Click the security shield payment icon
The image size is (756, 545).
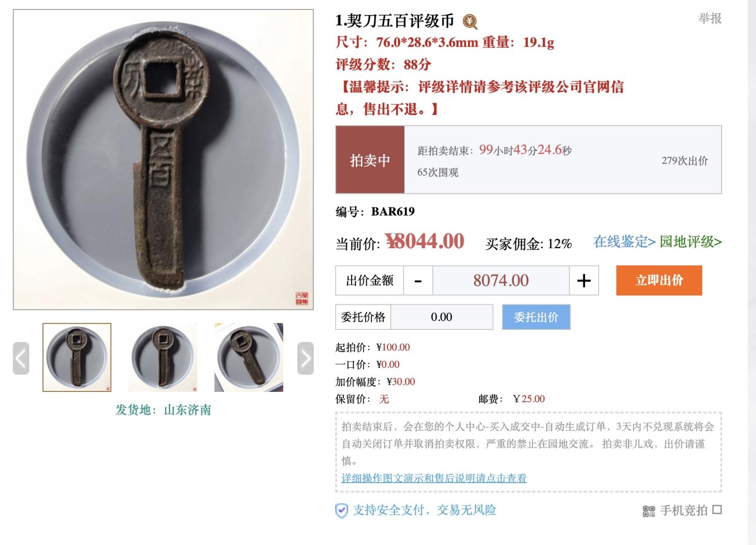tap(342, 510)
